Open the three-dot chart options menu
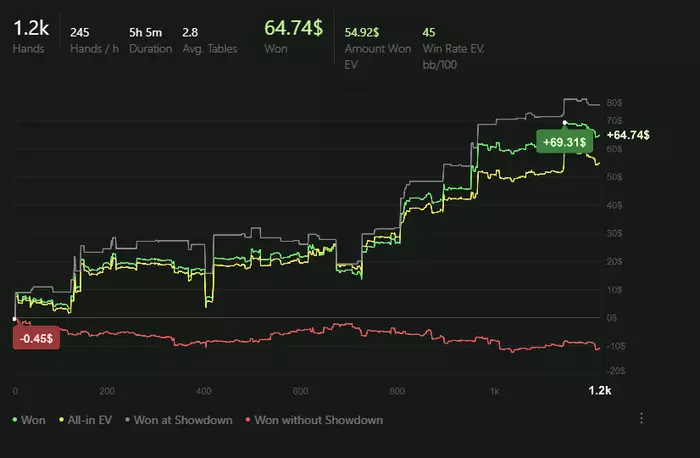 point(641,418)
